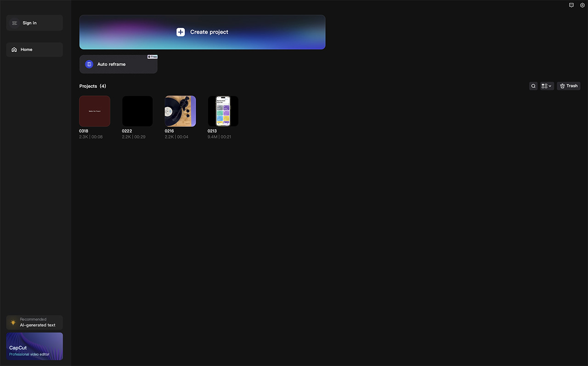This screenshot has width=588, height=366.
Task: Click the lightbulb Recommended icon
Action: tap(13, 322)
